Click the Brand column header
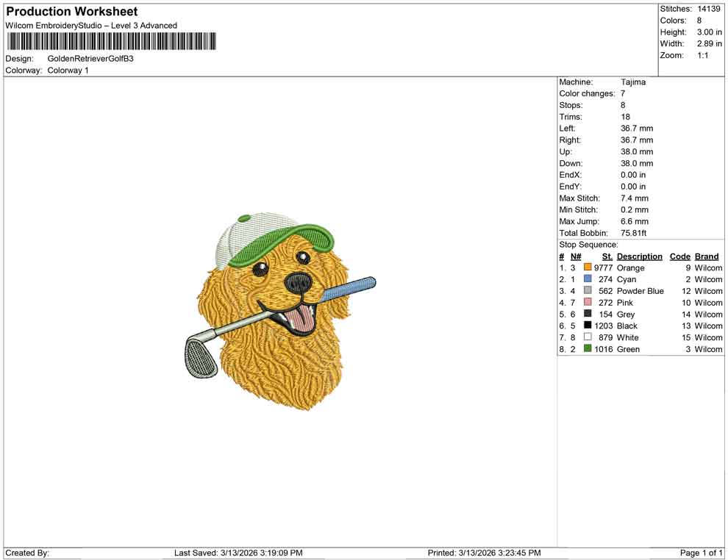The image size is (728, 560). point(707,256)
